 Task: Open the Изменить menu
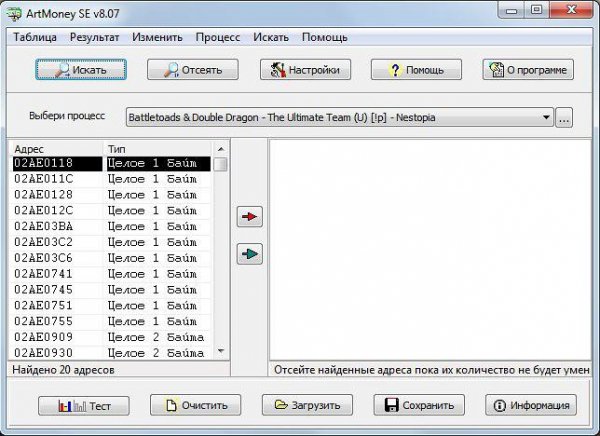(157, 37)
